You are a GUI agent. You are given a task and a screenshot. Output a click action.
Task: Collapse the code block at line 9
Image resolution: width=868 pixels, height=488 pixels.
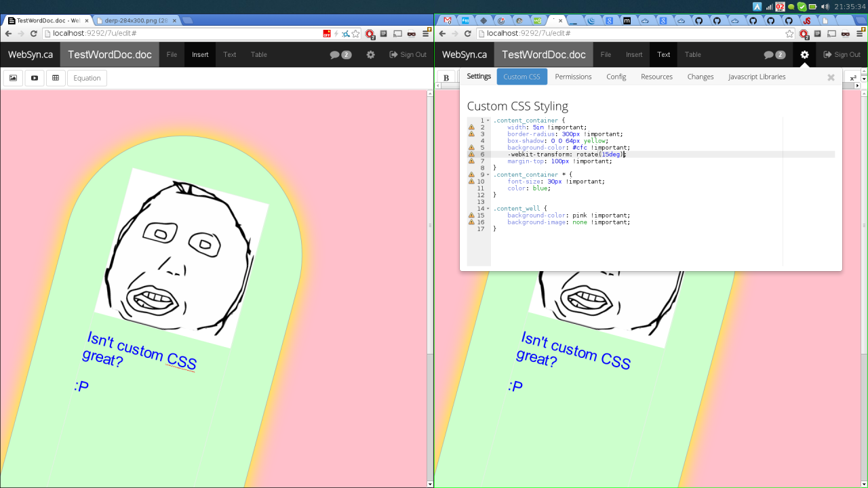click(x=488, y=175)
